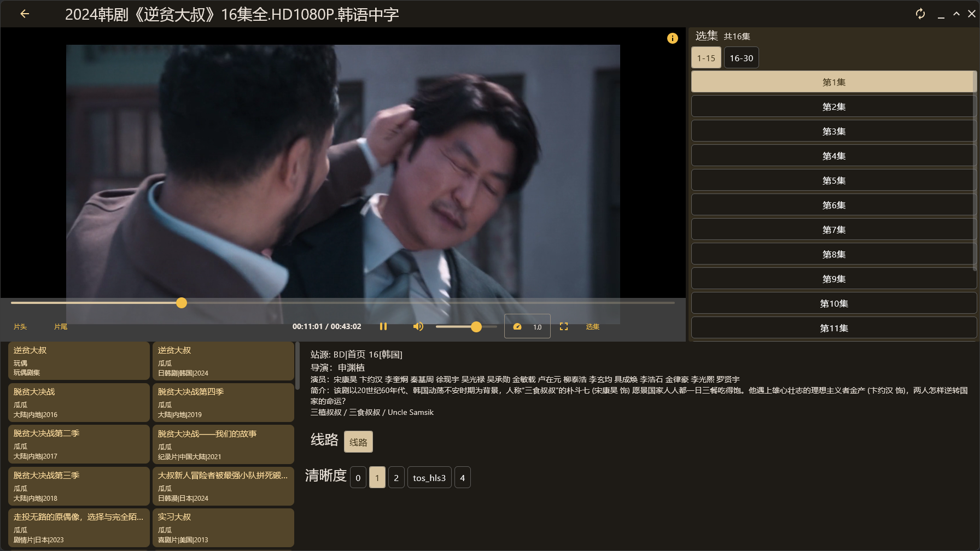Click the video progress bar handle
Viewport: 980px width, 551px height.
182,302
